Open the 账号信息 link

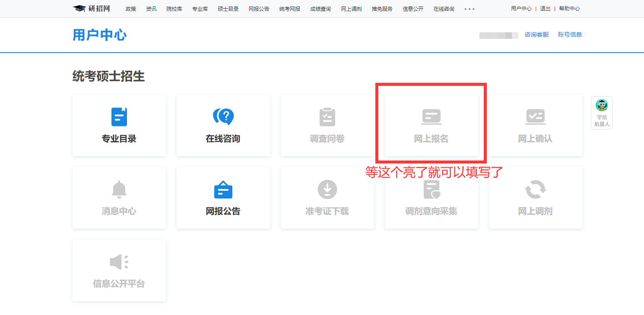pyautogui.click(x=570, y=35)
